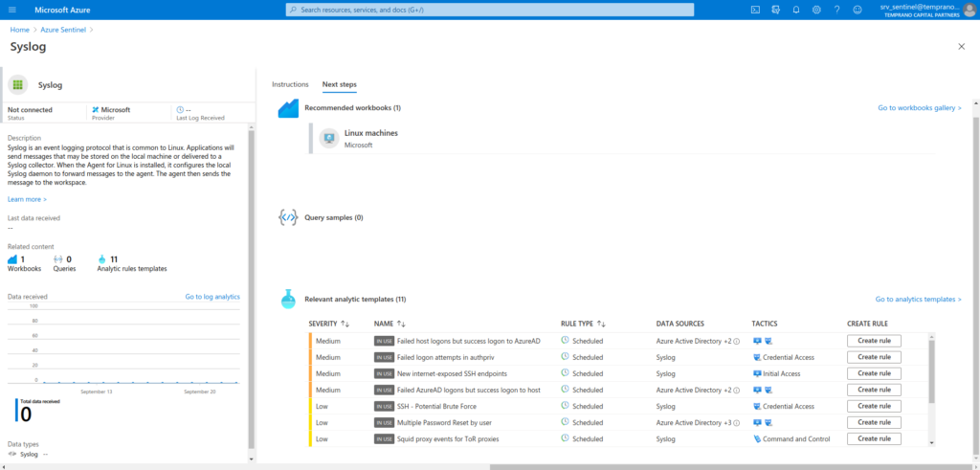The height and width of the screenshot is (470, 980).
Task: Open the help question mark icon
Action: click(x=836, y=10)
